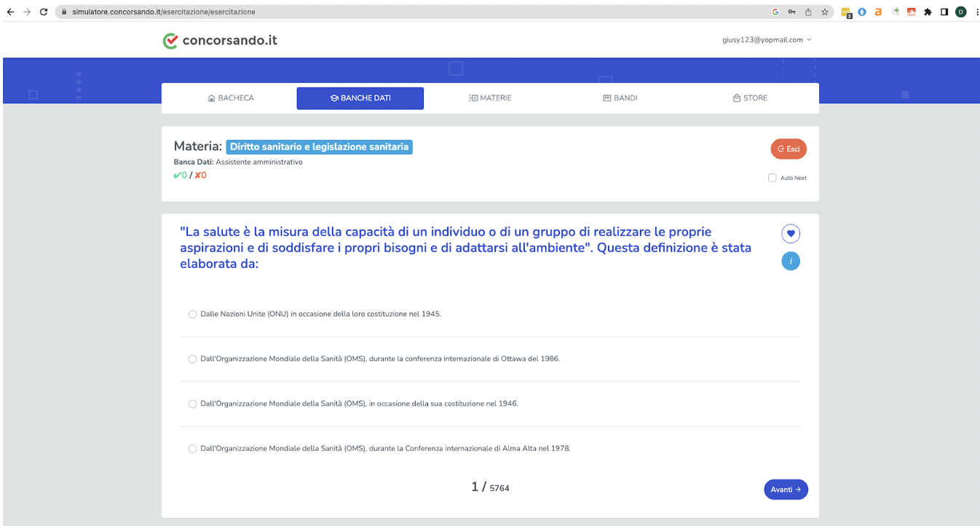Click the password key icon in the address bar
The height and width of the screenshot is (526, 980).
click(x=791, y=12)
